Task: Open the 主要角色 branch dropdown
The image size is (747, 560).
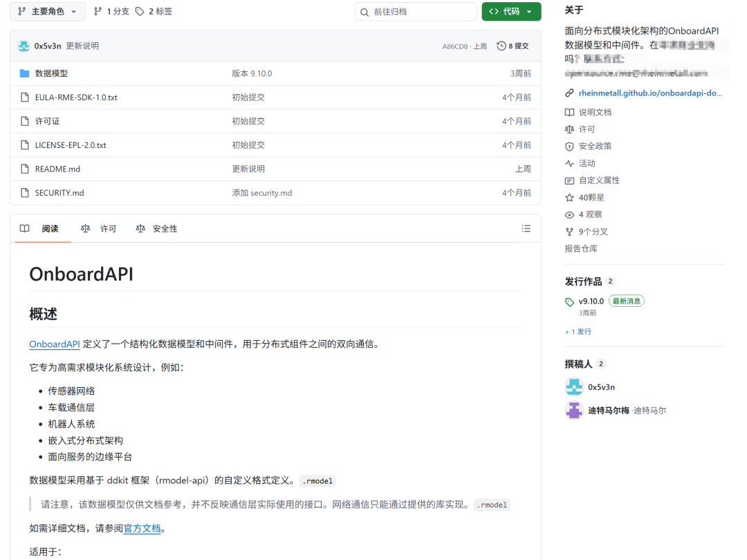Action: tap(48, 12)
